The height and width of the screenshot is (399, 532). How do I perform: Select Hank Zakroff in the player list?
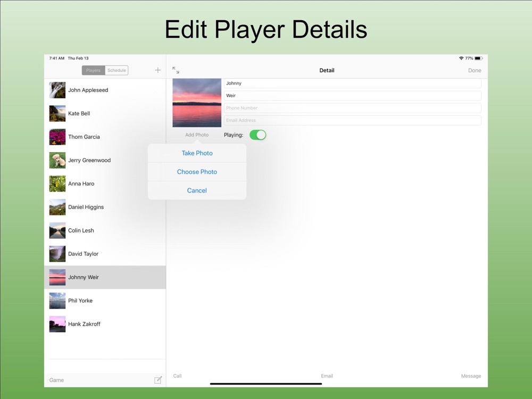pos(105,324)
